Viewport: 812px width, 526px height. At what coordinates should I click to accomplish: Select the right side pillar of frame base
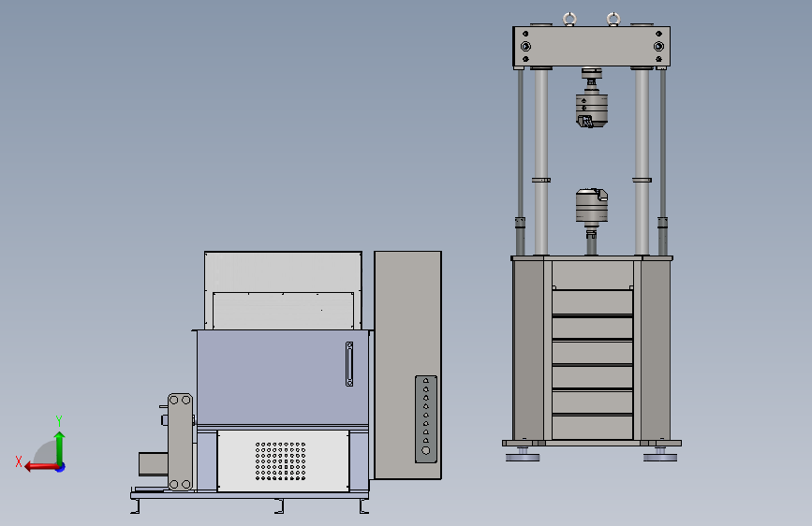coord(656,350)
